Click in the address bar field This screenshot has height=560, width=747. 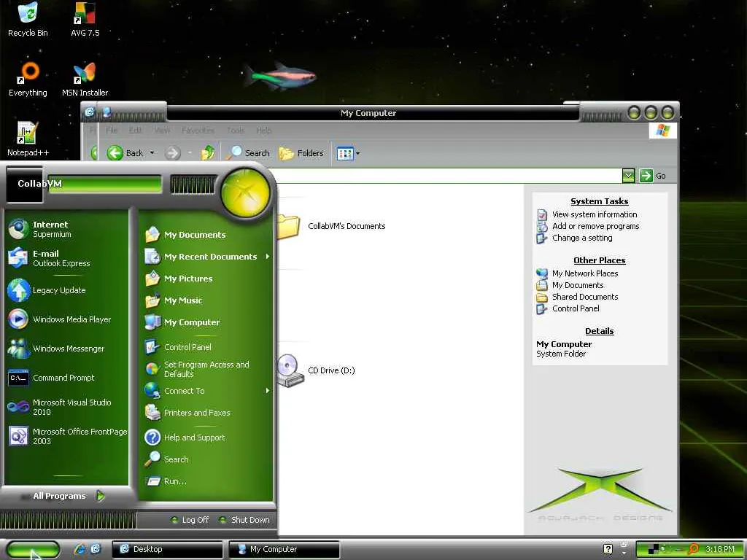pos(448,176)
